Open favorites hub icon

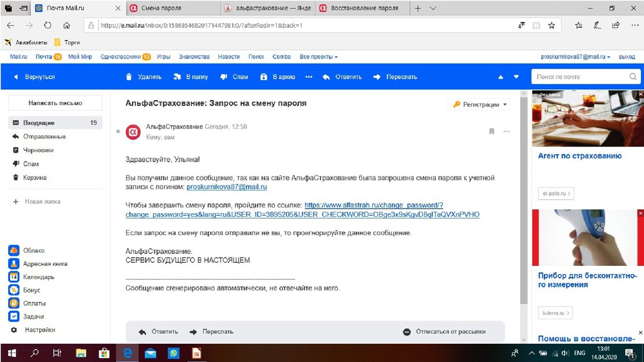coord(579,25)
